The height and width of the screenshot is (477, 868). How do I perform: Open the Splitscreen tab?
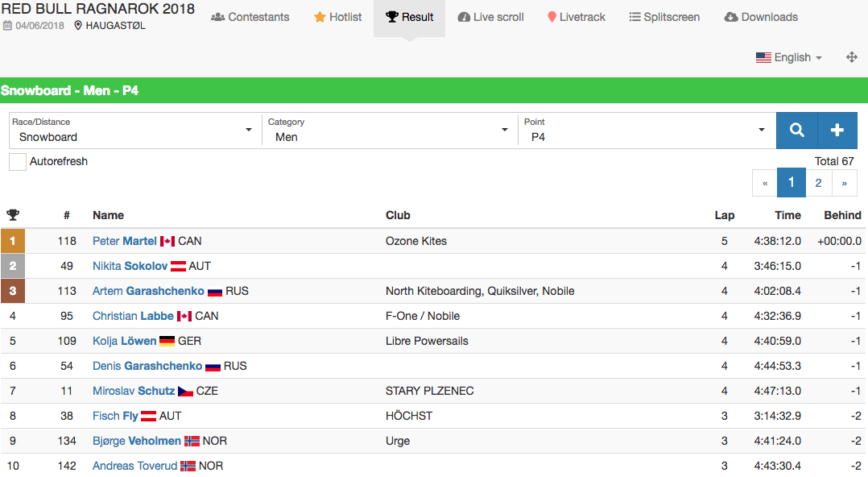(664, 17)
